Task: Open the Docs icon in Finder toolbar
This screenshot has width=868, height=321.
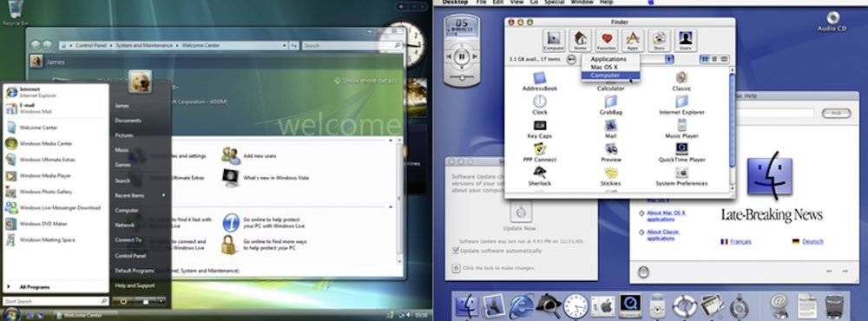Action: [x=659, y=41]
